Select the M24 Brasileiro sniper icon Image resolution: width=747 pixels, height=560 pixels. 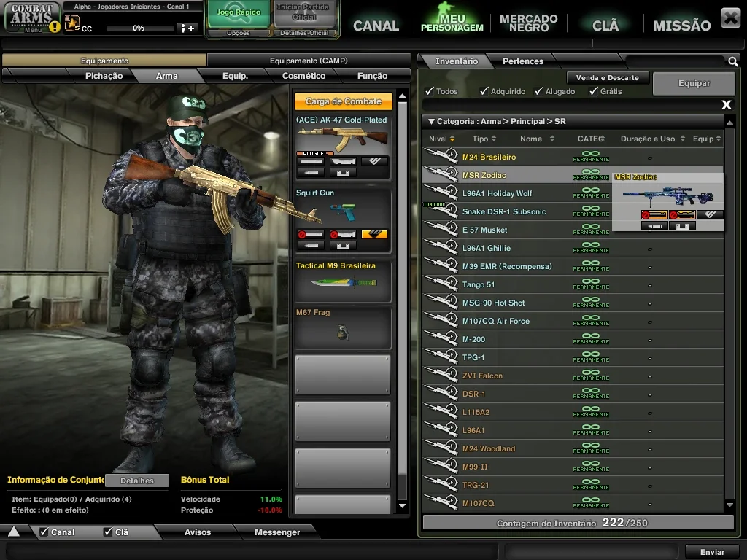(441, 156)
